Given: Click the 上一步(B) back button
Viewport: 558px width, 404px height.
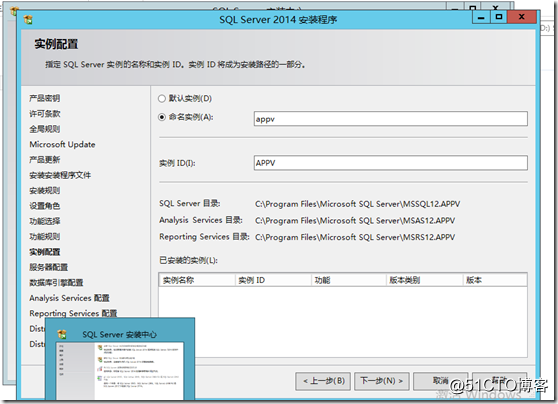Looking at the screenshot, I should point(323,381).
